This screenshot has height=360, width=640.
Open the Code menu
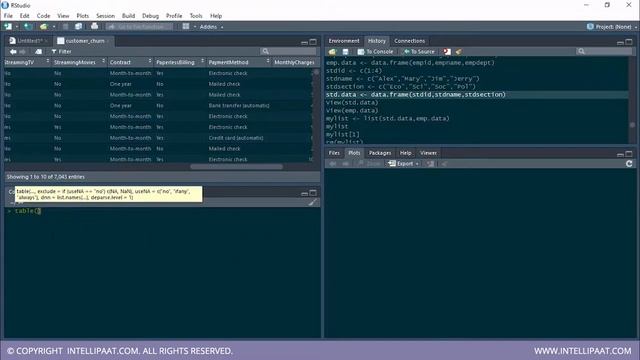[43, 16]
